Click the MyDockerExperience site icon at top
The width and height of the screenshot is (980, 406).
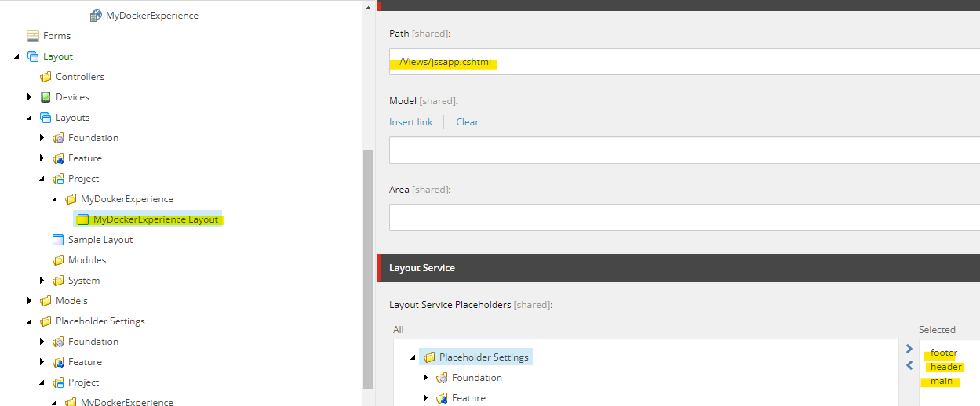coord(96,16)
